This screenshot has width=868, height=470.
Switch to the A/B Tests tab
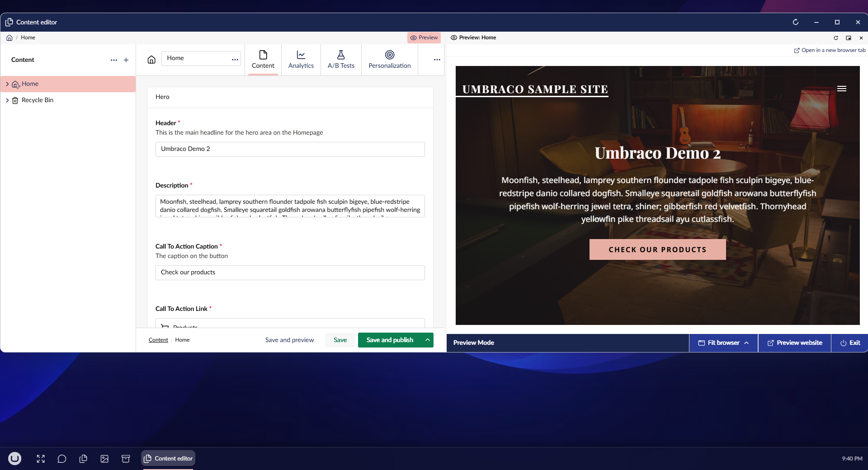pos(341,60)
